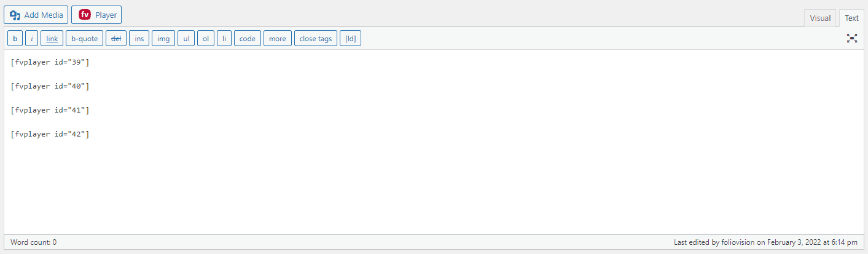Click the Add Media button
The height and width of the screenshot is (254, 868).
(36, 15)
